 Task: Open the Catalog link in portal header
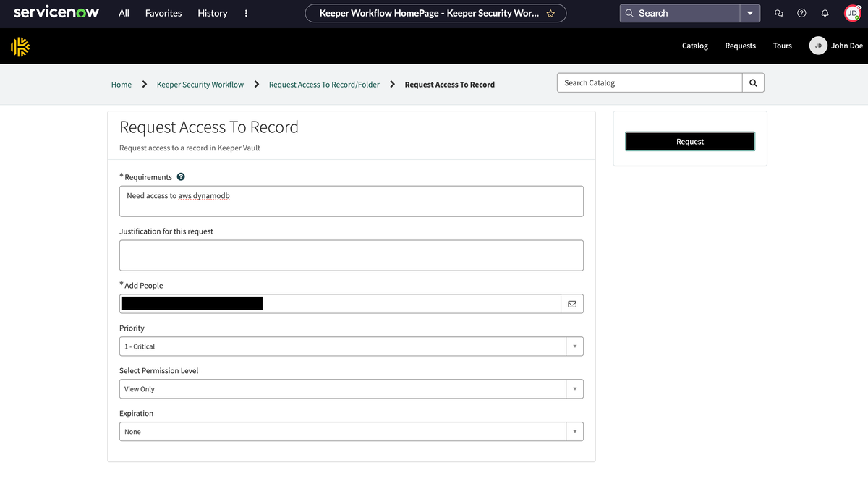pos(694,46)
